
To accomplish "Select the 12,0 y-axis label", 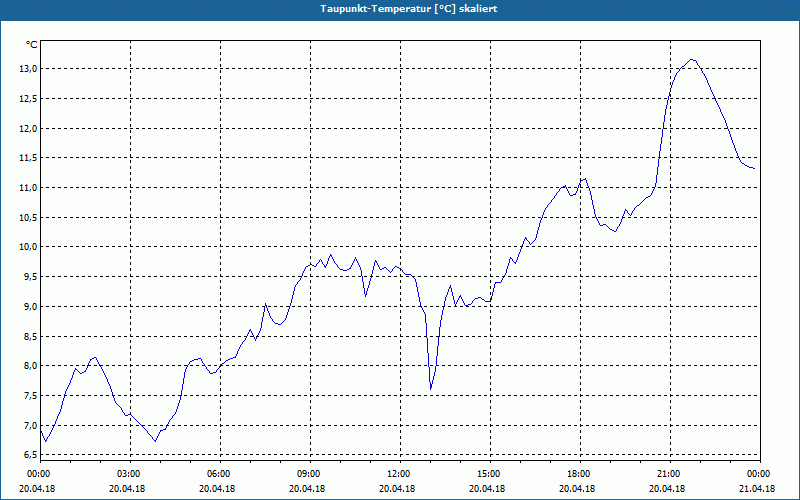I will coord(29,129).
